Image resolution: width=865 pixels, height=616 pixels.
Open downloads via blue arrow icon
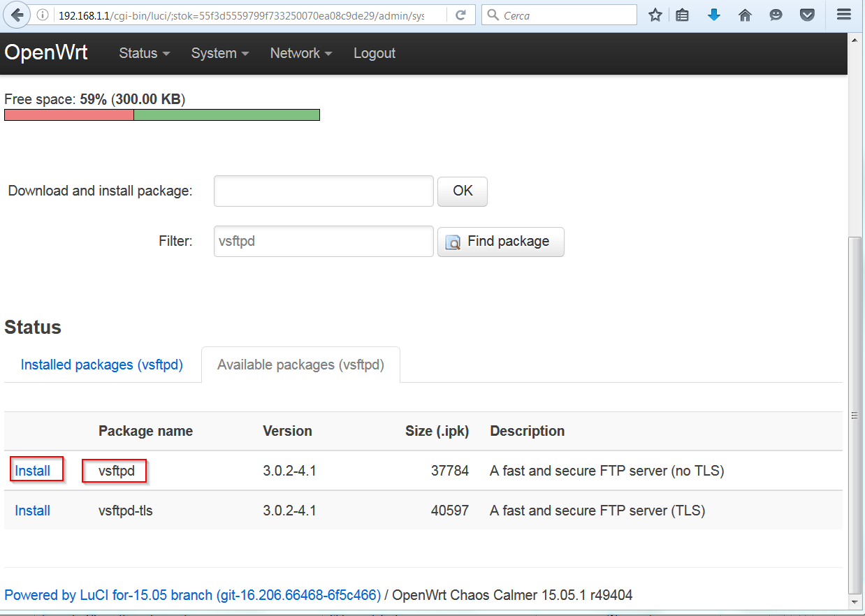pos(713,15)
